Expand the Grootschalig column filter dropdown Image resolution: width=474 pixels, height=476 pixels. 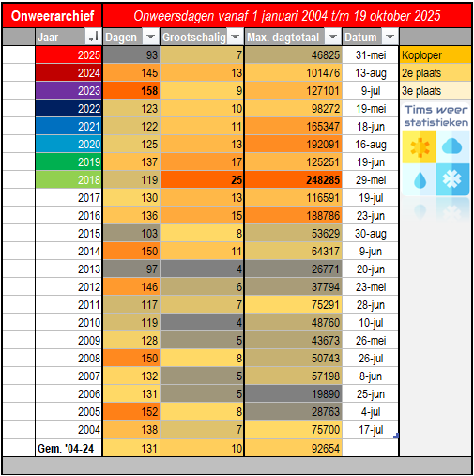(236, 38)
